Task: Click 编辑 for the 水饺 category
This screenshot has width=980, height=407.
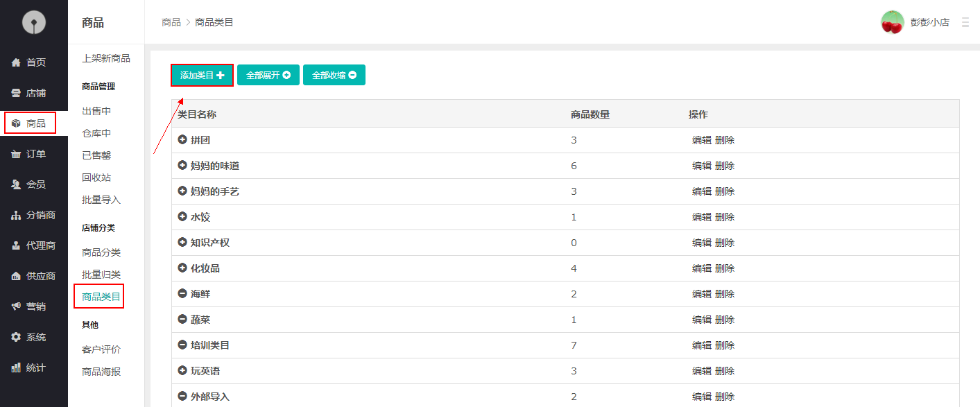Action: 701,217
